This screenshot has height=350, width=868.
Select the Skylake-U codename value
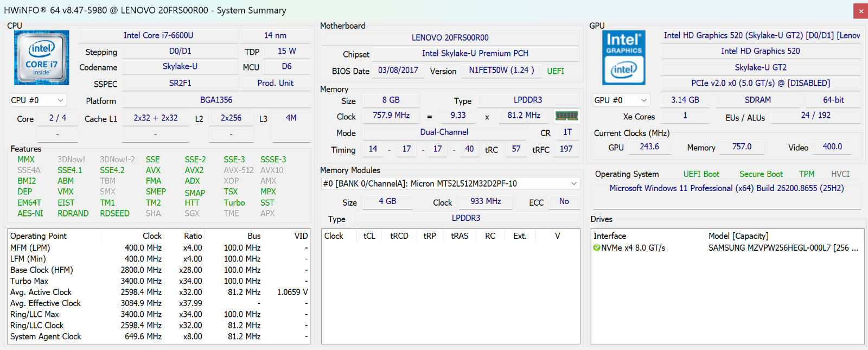pyautogui.click(x=180, y=66)
